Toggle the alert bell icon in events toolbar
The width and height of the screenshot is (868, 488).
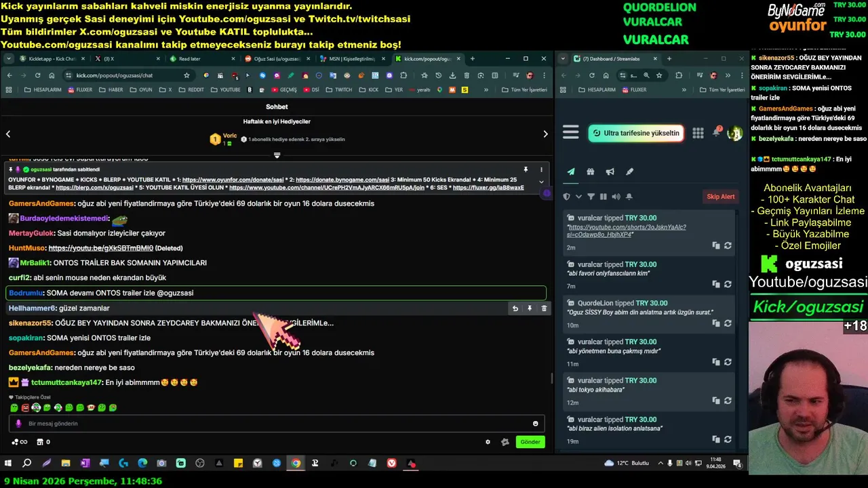pyautogui.click(x=629, y=197)
